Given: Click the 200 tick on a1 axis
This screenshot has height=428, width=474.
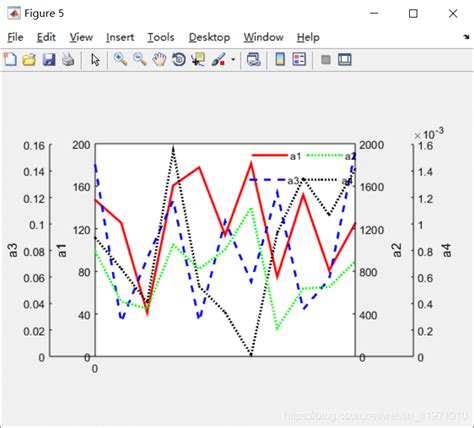Looking at the screenshot, I should 81,145.
